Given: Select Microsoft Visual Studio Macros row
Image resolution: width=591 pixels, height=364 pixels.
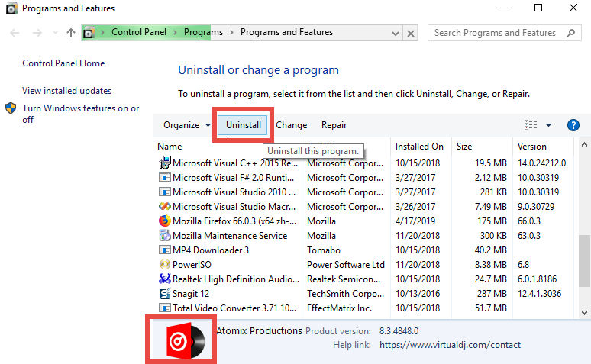Looking at the screenshot, I should [x=364, y=207].
